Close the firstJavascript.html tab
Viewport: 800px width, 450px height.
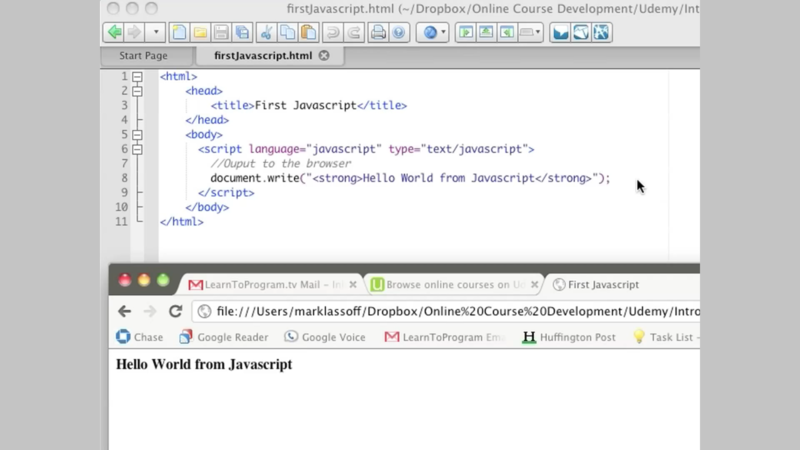point(324,56)
